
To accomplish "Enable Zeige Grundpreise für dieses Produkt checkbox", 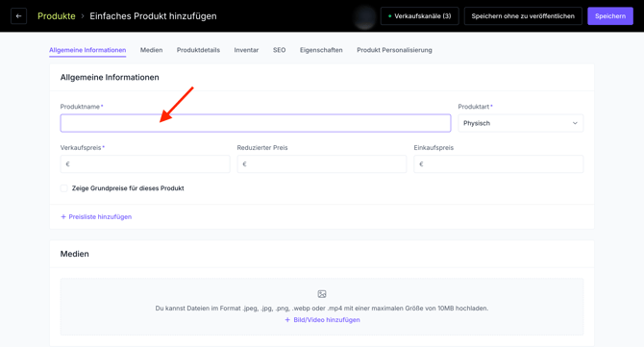I will click(x=64, y=188).
